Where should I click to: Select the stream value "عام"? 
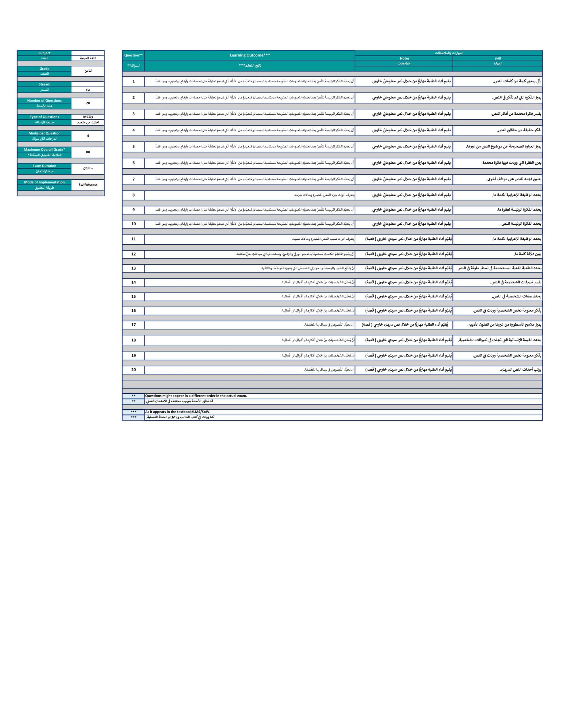click(88, 90)
